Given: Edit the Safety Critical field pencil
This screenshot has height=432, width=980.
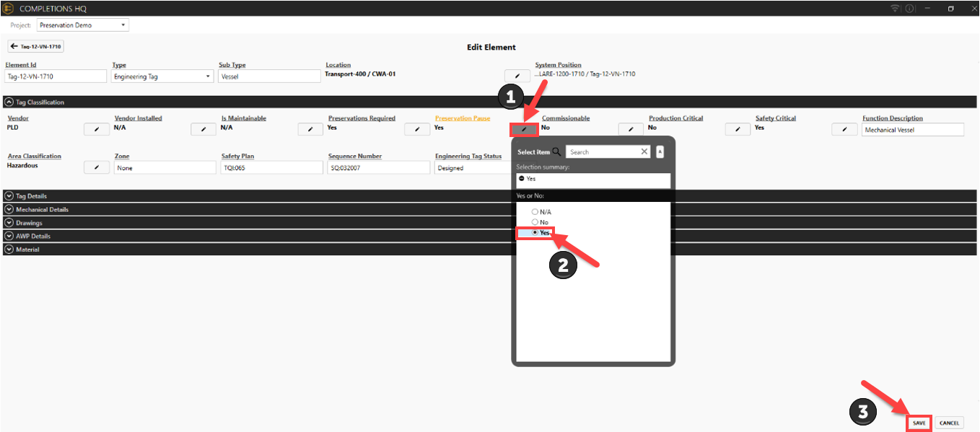Looking at the screenshot, I should pyautogui.click(x=844, y=129).
